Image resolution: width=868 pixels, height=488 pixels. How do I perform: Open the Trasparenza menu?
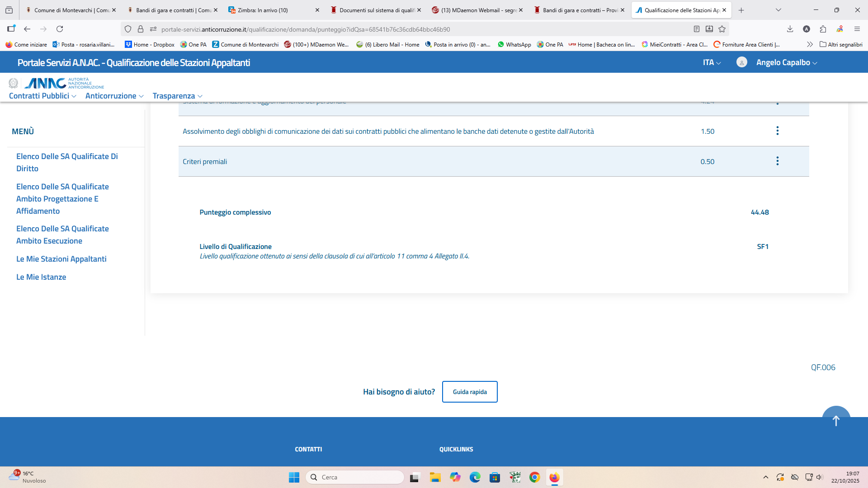coord(177,96)
